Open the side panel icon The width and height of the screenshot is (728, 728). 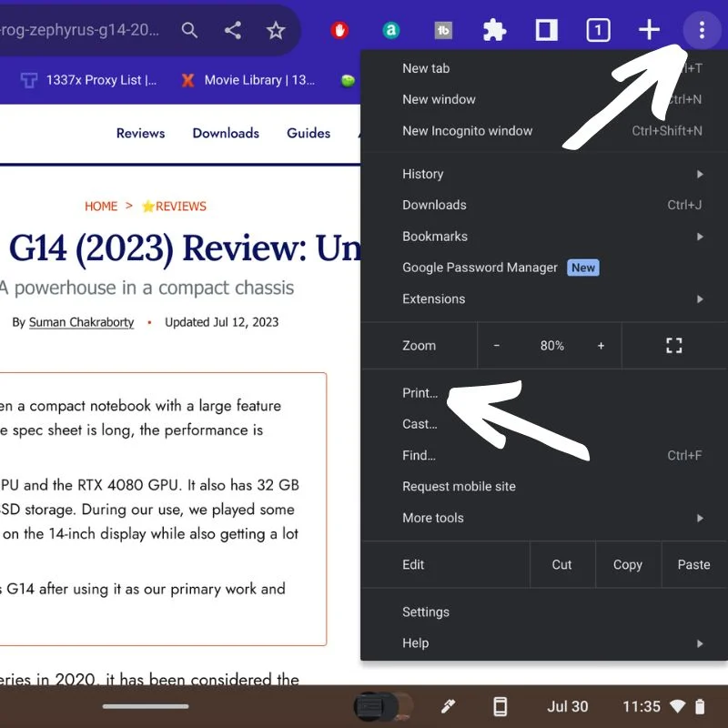point(546,30)
